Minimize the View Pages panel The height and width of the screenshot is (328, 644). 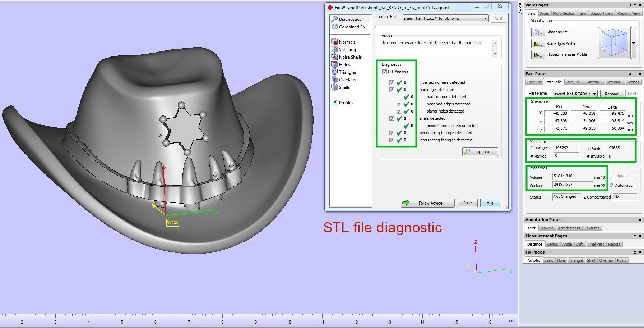coord(635,5)
